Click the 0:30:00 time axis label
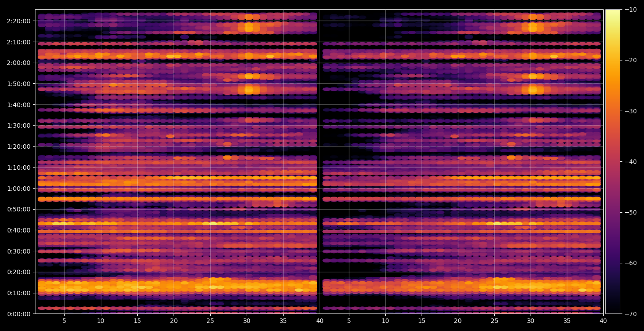644x331 pixels. click(19, 251)
